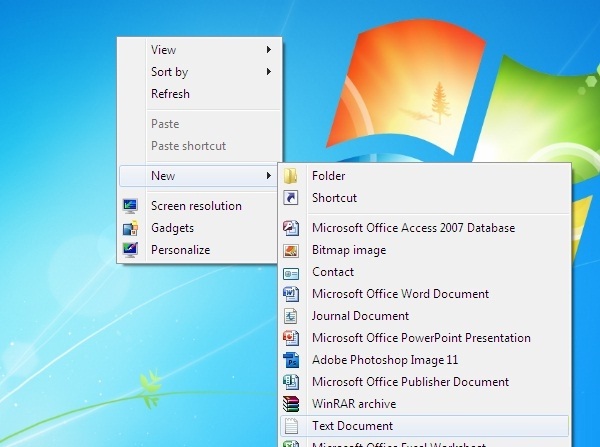Expand the Sort by submenu arrow
This screenshot has height=447, width=600.
coord(269,72)
